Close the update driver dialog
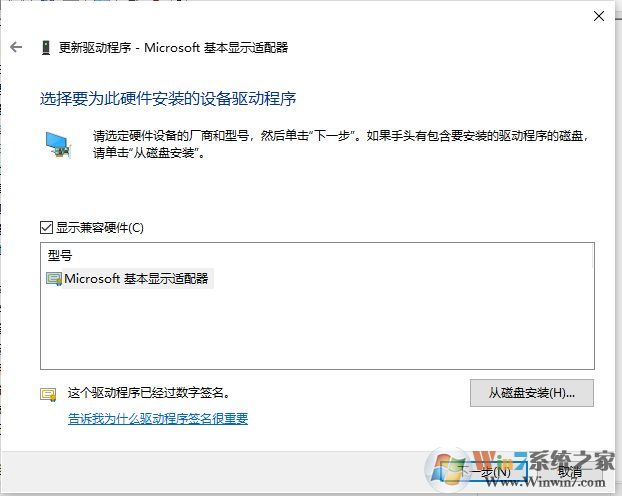Image resolution: width=622 pixels, height=496 pixels. click(x=598, y=16)
